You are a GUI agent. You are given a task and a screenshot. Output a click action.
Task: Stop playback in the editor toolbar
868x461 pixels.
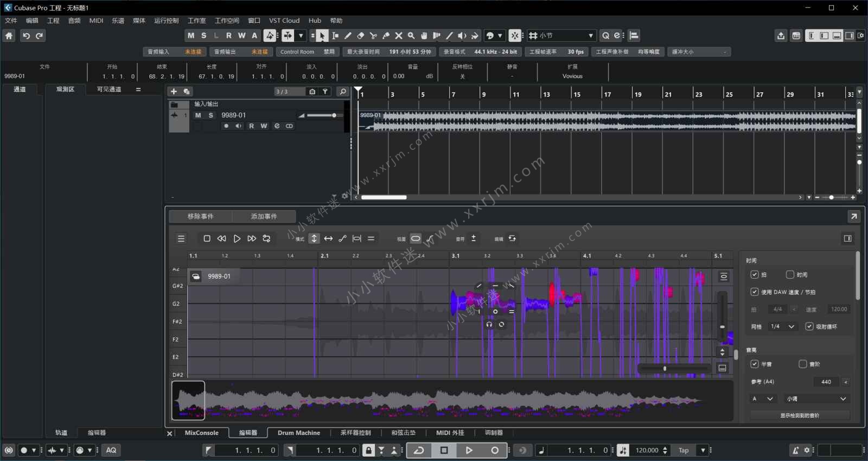[207, 238]
